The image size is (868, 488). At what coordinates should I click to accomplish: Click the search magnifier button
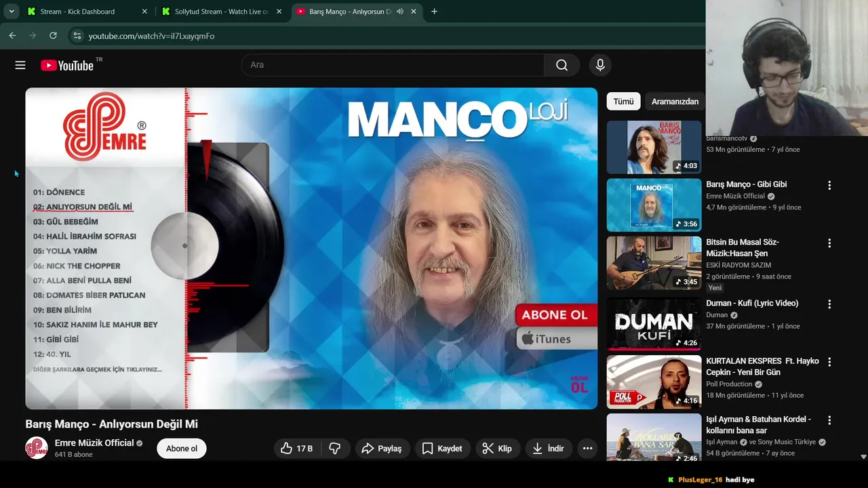click(561, 65)
